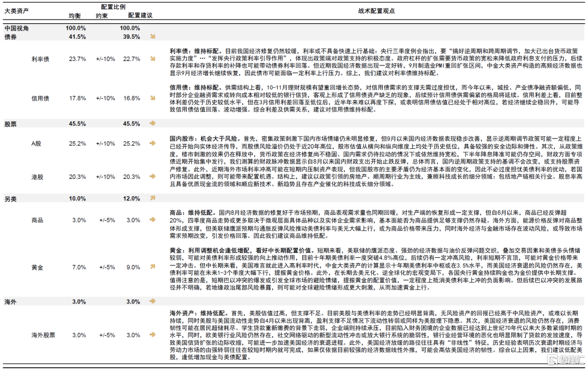This screenshot has height=369, width=588.
Task: Click the downward arrow beside 利率债 22.7%
Action: pyautogui.click(x=152, y=58)
